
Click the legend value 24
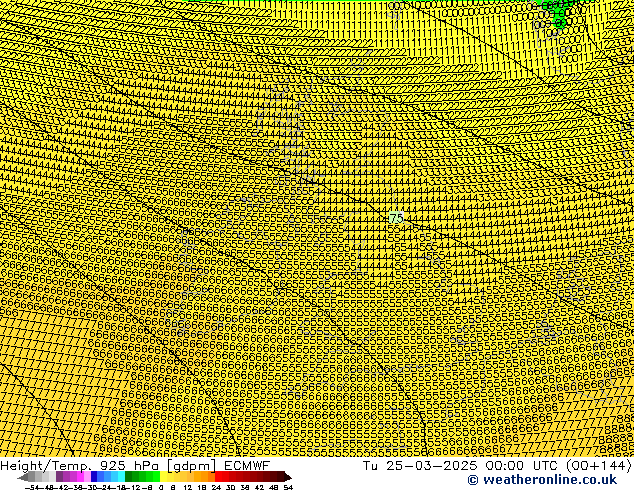[x=216, y=488]
